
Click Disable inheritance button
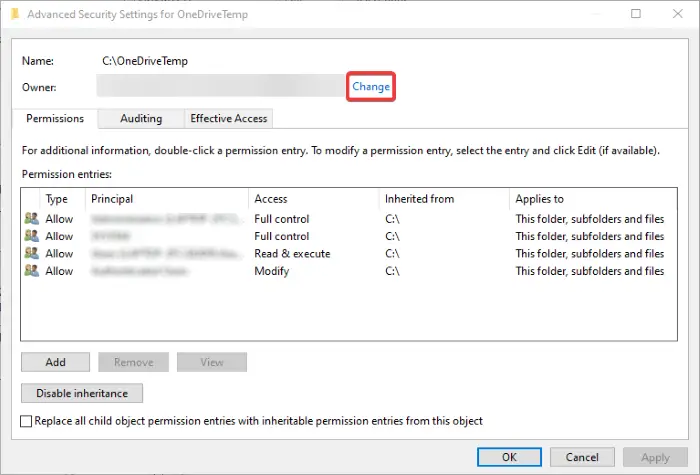click(x=82, y=393)
